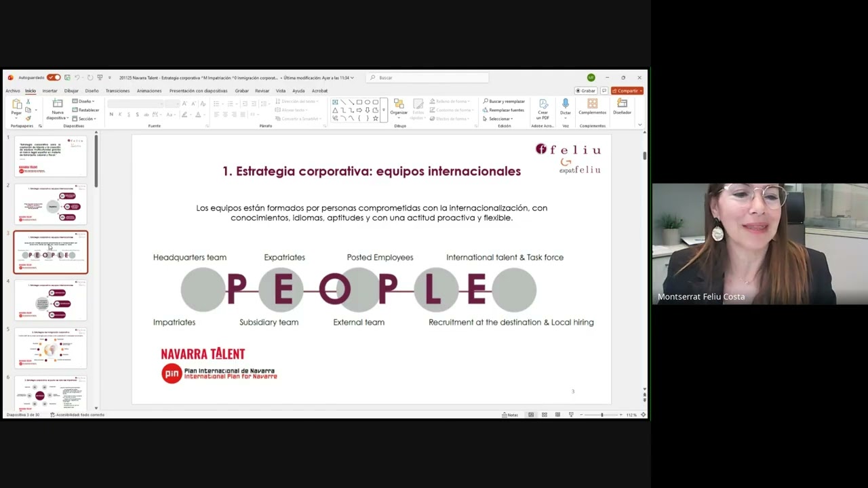
Task: Toggle the Autoguardado switch
Action: click(54, 77)
